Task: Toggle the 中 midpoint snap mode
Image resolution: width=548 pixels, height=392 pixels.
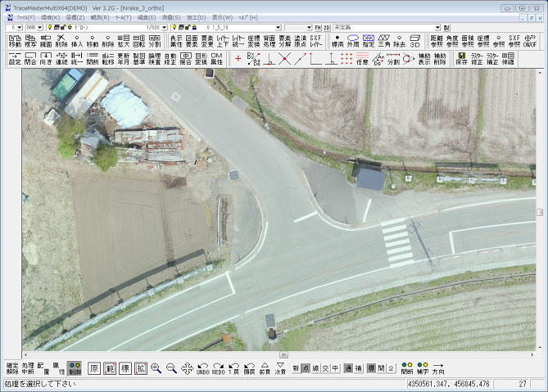Action: 335,368
